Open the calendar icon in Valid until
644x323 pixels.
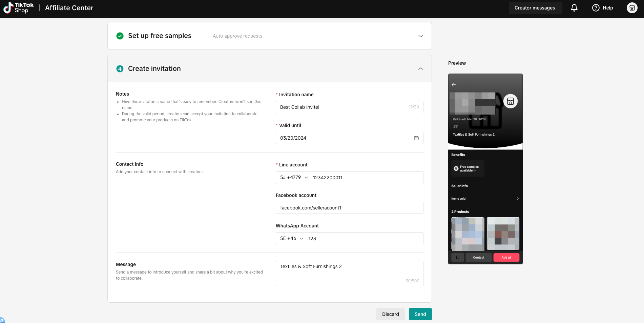[x=416, y=138]
